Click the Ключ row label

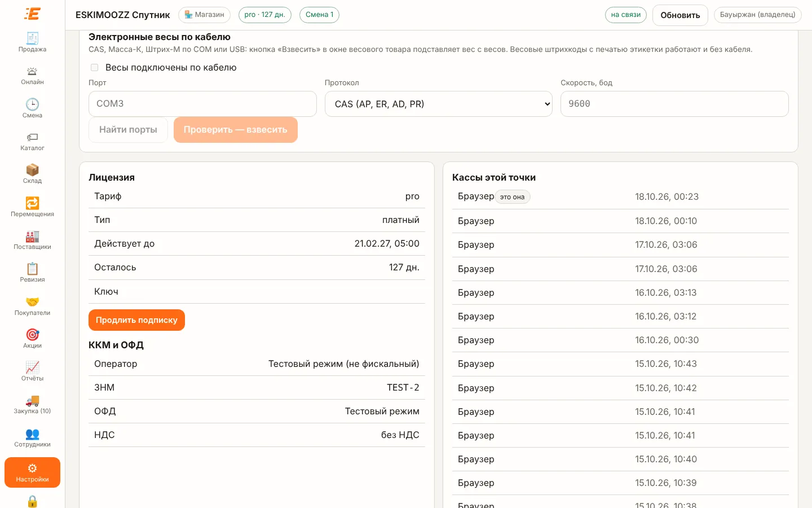[x=106, y=291]
